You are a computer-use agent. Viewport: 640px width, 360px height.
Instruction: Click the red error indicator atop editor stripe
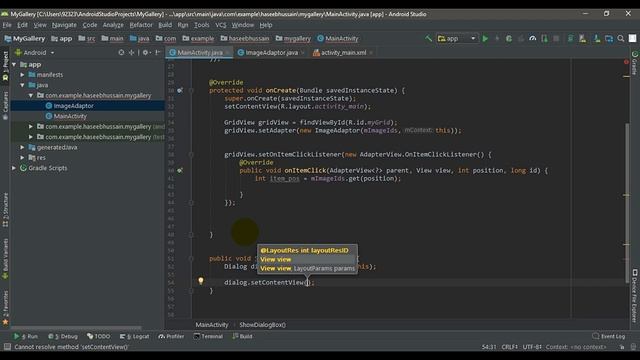(626, 62)
